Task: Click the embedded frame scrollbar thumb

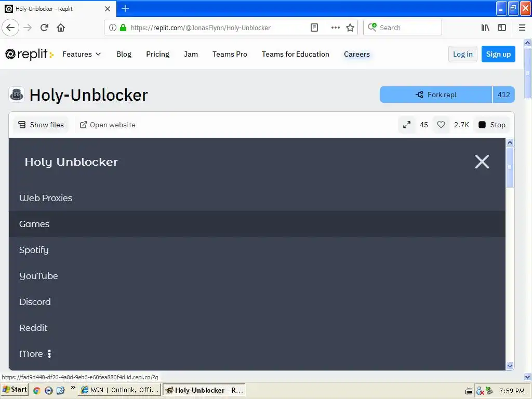Action: point(510,167)
